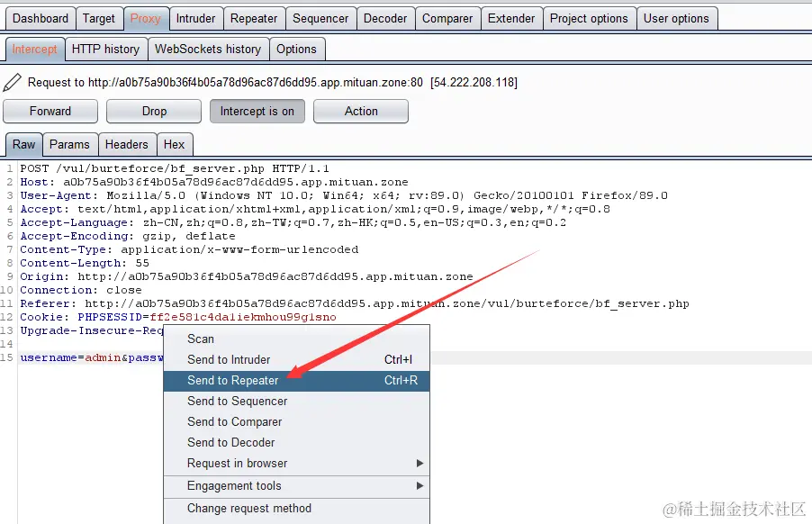Open the HTTP history sub-tab
The height and width of the screenshot is (524, 812).
coord(105,50)
